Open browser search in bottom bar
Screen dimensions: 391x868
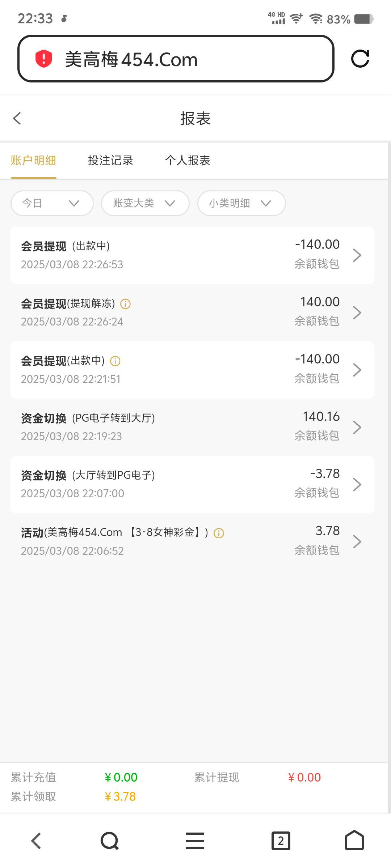pyautogui.click(x=109, y=841)
